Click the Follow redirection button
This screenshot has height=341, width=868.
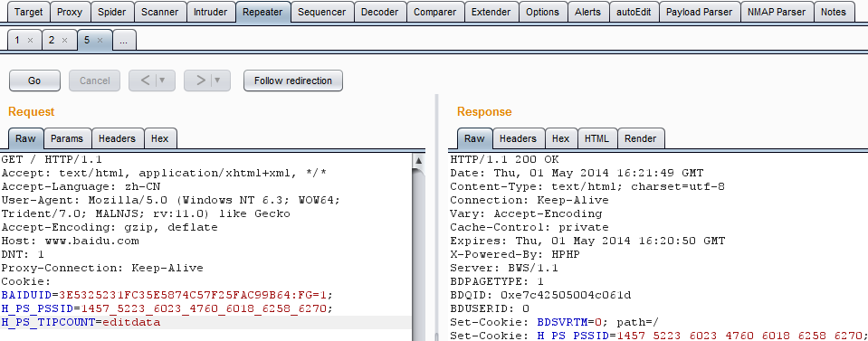tap(293, 81)
